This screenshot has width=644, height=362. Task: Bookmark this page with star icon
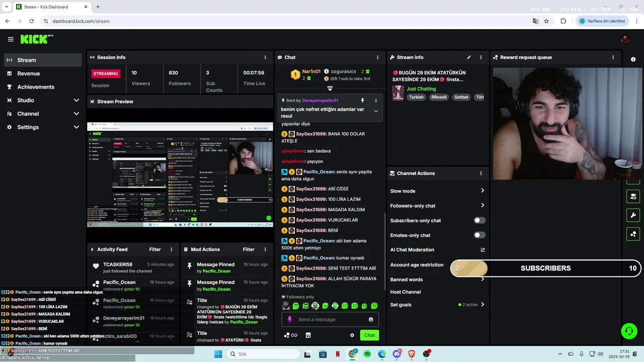[x=546, y=21]
